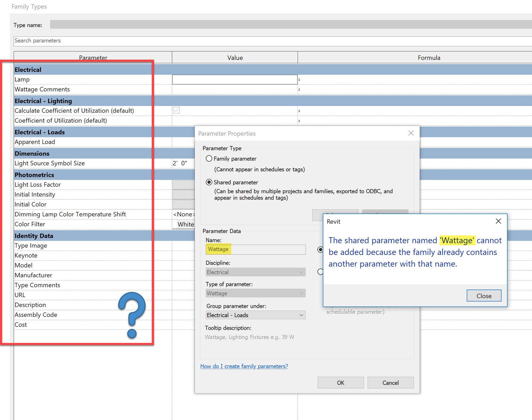Click the OK button
Screen dimensions: 532x420
(340, 382)
